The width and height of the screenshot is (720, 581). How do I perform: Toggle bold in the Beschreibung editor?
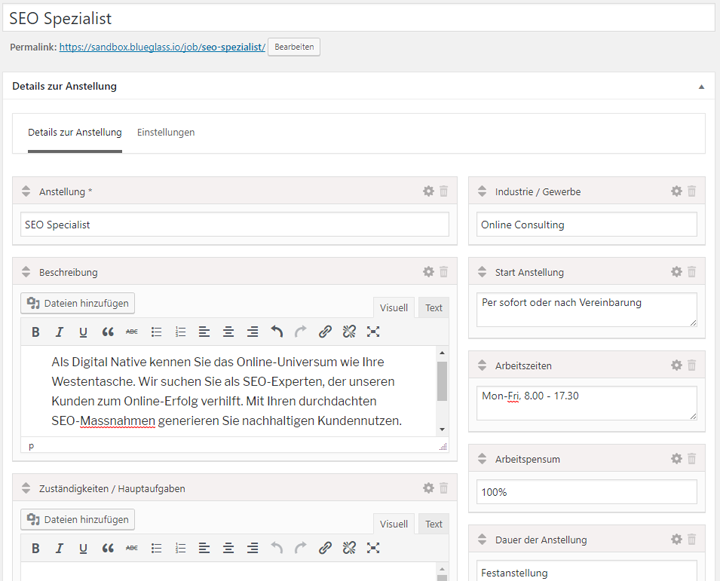(35, 332)
